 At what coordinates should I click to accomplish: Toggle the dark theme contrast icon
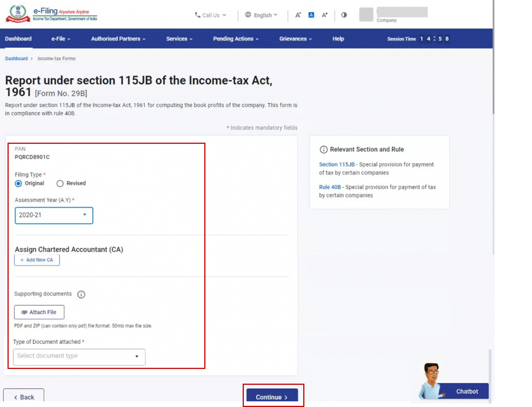tap(343, 15)
